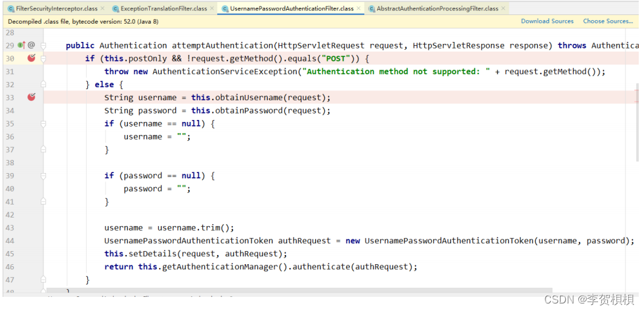The width and height of the screenshot is (644, 312).
Task: Click the fold end marker on line 47
Action: click(x=43, y=280)
